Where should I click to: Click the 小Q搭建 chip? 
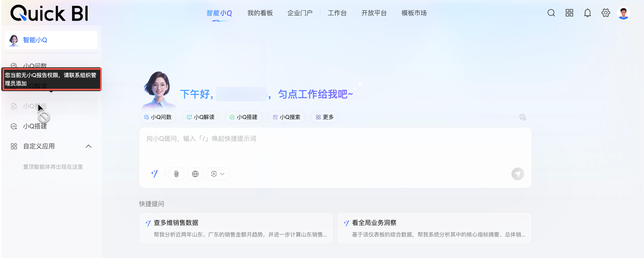click(x=243, y=117)
